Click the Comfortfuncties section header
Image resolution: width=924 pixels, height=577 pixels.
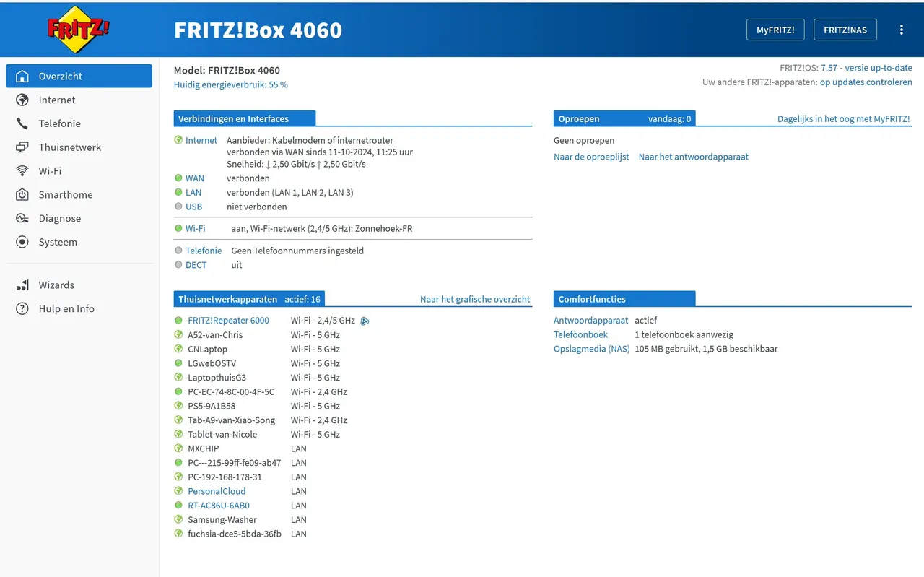[624, 299]
